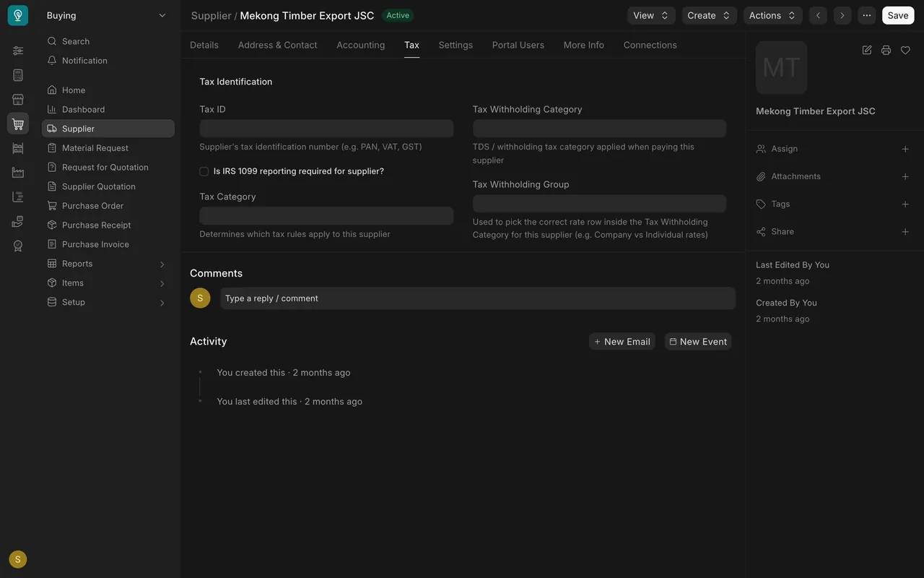Click the heart like icon

[x=905, y=50]
